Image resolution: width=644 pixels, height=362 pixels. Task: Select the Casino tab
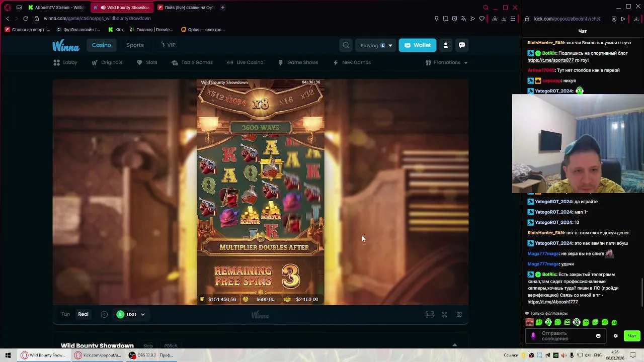point(101,45)
